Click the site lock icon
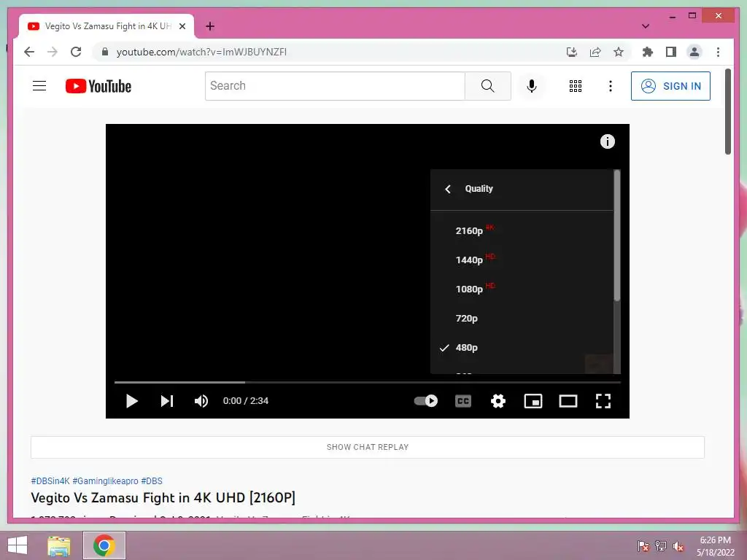 tap(105, 52)
